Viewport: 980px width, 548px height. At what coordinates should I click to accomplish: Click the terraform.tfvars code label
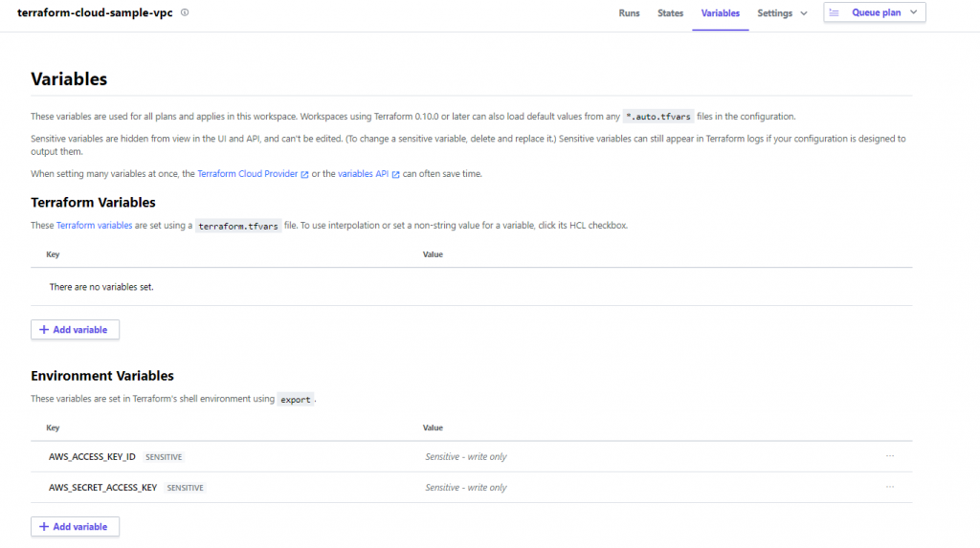coord(238,226)
